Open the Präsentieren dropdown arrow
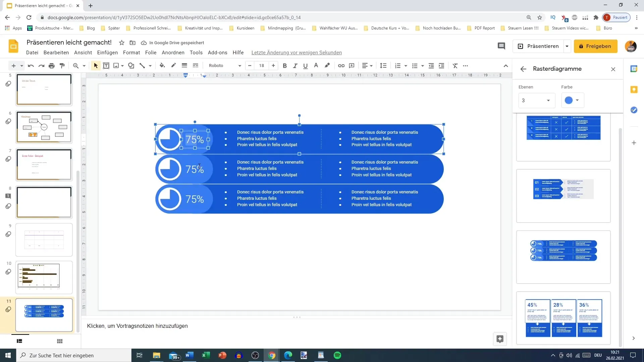Image resolution: width=644 pixels, height=362 pixels. point(567,46)
